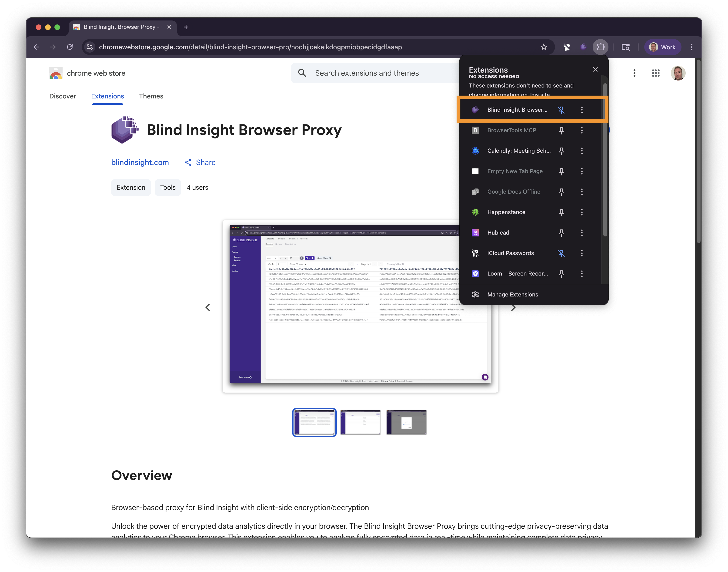The width and height of the screenshot is (728, 572).
Task: Pin Happenstance extension
Action: pyautogui.click(x=561, y=212)
